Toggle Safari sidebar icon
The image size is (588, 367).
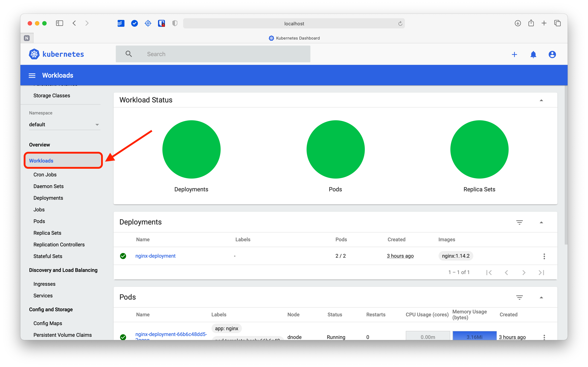click(x=59, y=23)
